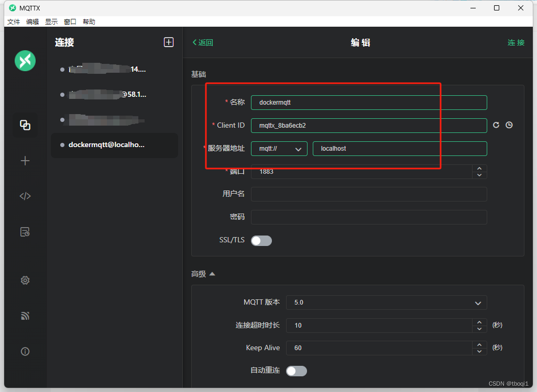The height and width of the screenshot is (392, 537).
Task: Open the mqtt:// protocol dropdown
Action: pyautogui.click(x=279, y=149)
